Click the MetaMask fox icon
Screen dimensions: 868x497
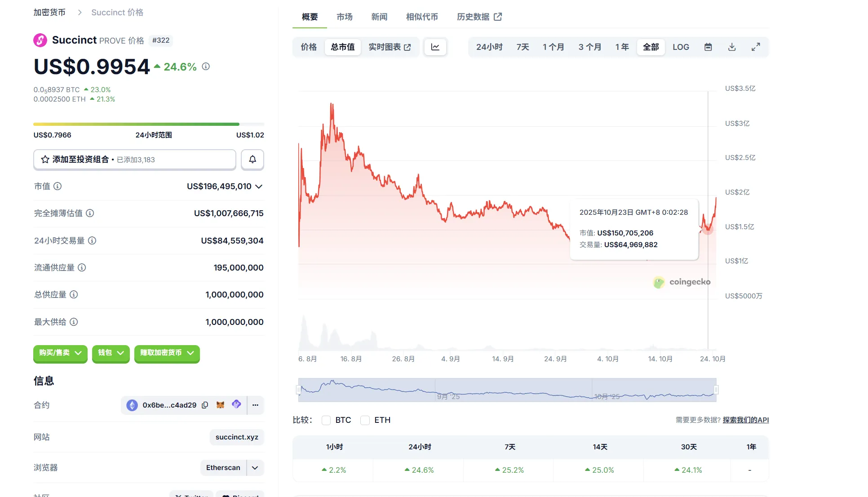click(220, 405)
